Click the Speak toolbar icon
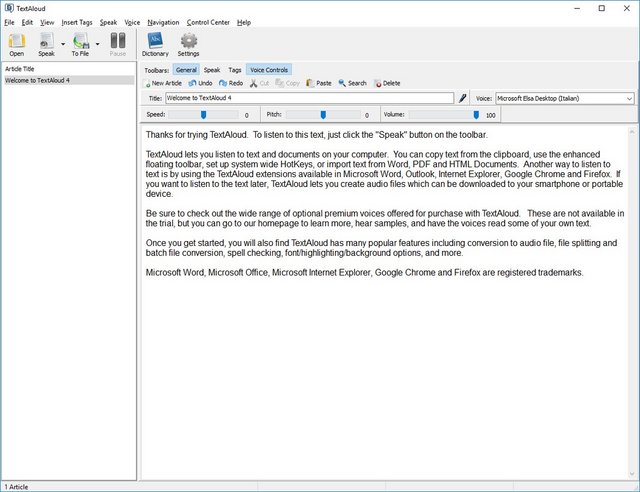The width and height of the screenshot is (640, 492). pos(47,45)
